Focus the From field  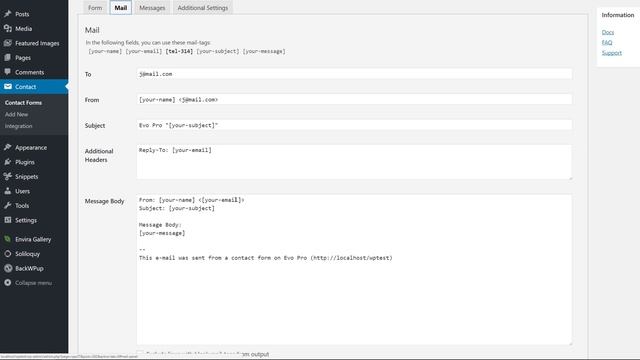(354, 100)
